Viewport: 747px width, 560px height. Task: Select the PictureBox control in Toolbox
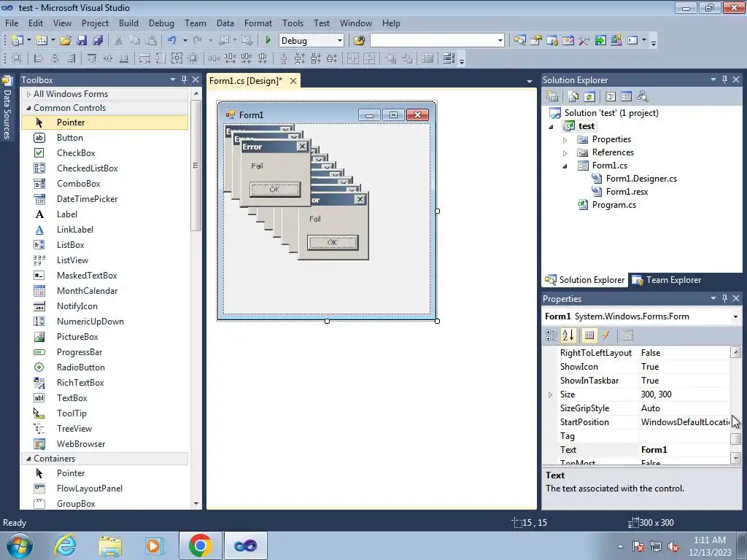(105, 337)
